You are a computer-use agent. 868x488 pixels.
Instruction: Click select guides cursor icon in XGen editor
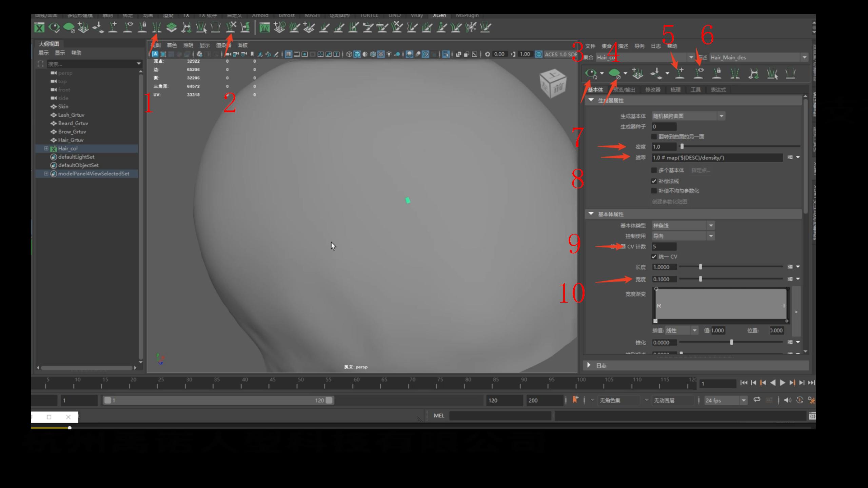tap(772, 74)
